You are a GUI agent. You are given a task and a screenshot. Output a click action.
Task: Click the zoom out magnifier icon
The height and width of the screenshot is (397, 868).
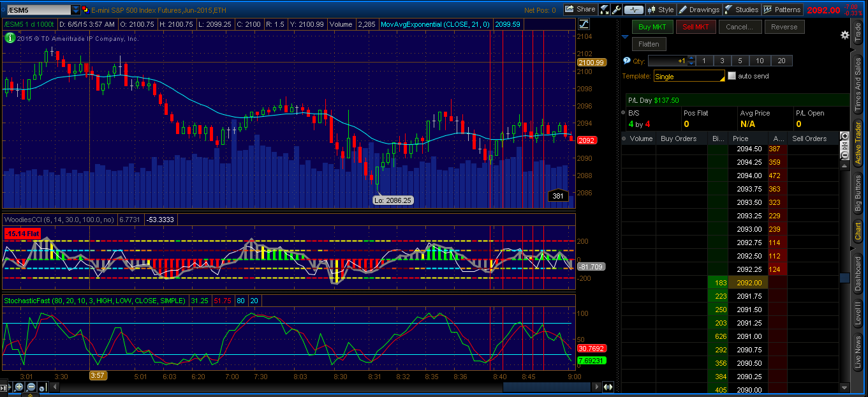click(x=31, y=387)
